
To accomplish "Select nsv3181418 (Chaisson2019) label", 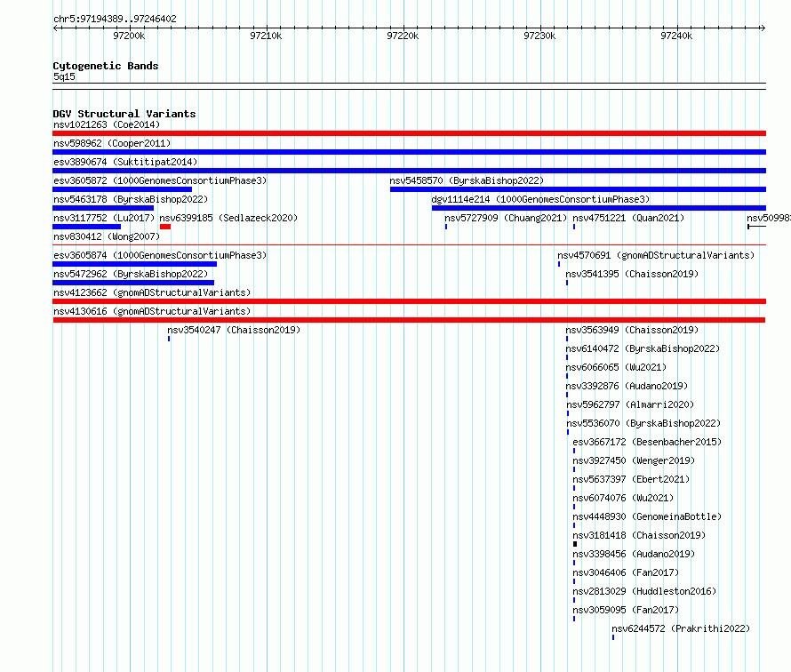I will pos(639,535).
